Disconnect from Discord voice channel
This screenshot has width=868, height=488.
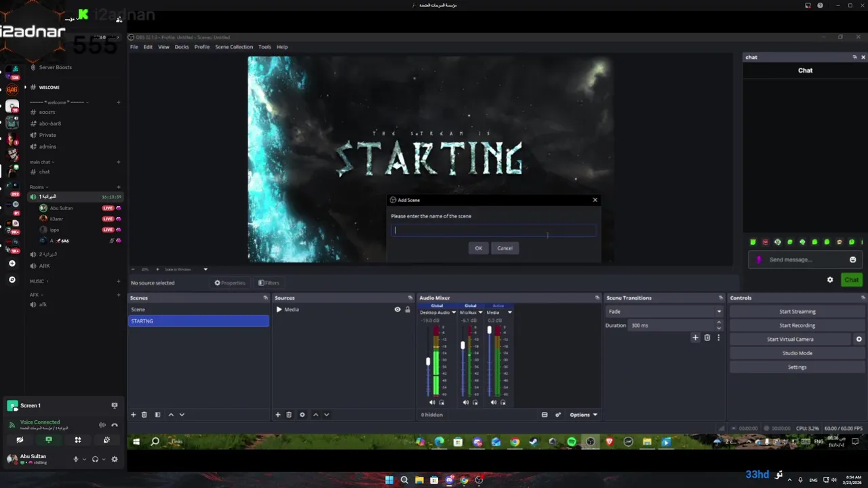click(x=115, y=425)
